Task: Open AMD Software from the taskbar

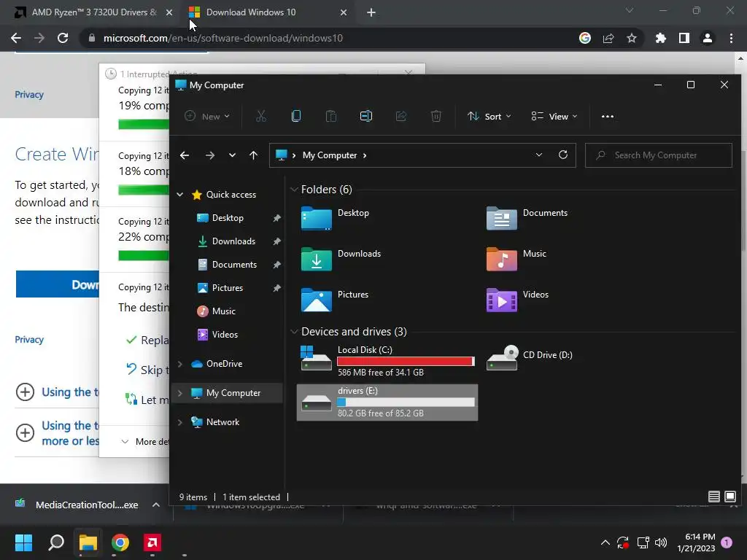Action: [152, 542]
